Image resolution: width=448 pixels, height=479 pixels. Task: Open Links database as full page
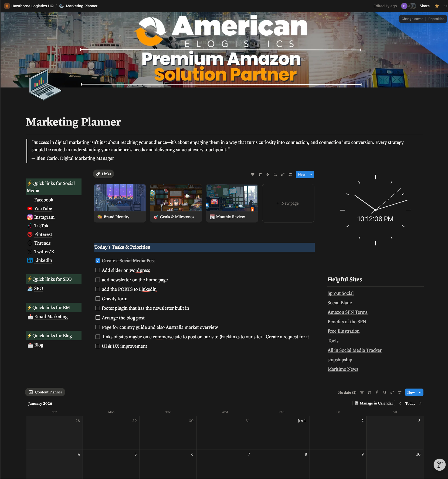(283, 174)
